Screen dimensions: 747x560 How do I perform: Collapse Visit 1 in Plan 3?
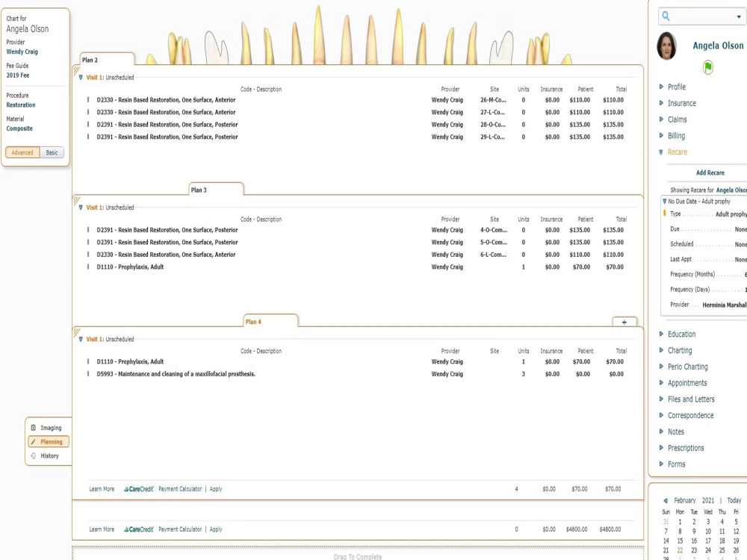pyautogui.click(x=81, y=208)
